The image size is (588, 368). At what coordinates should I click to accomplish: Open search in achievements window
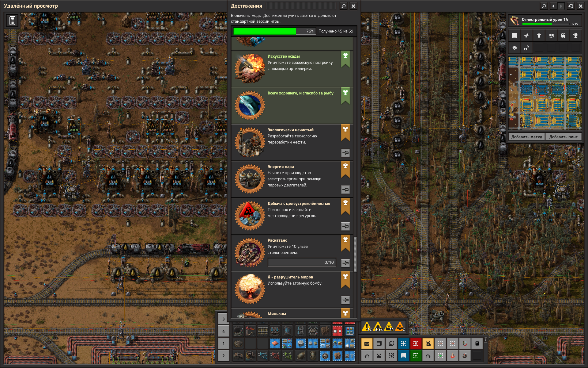tap(343, 6)
